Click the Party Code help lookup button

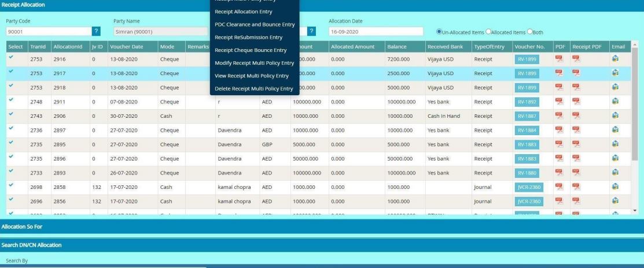pyautogui.click(x=96, y=31)
